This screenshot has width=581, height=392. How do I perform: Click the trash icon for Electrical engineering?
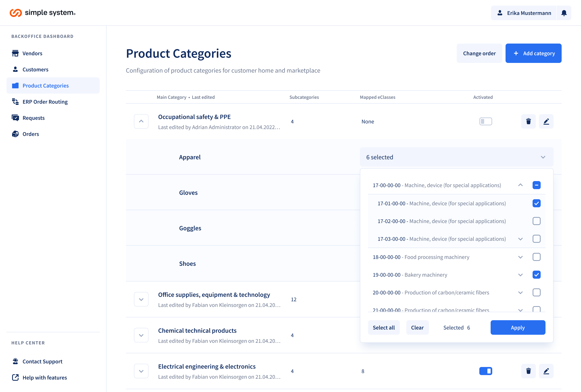click(x=528, y=371)
